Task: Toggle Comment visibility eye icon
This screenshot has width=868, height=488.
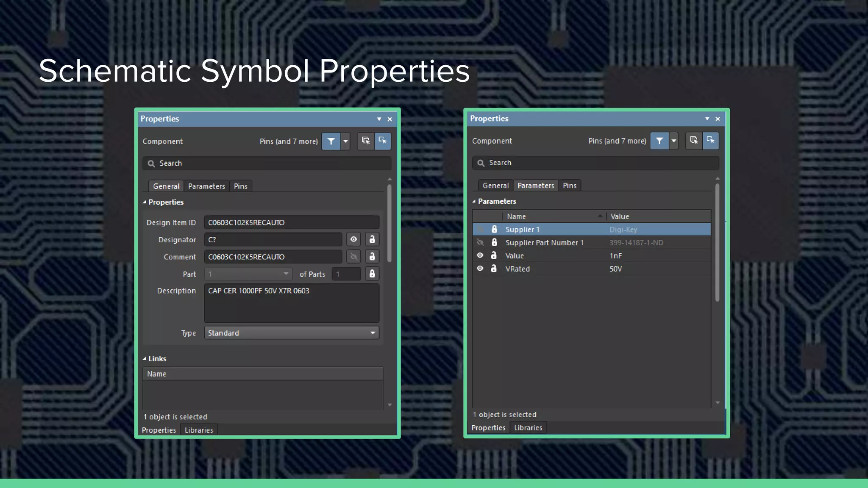Action: pyautogui.click(x=353, y=257)
